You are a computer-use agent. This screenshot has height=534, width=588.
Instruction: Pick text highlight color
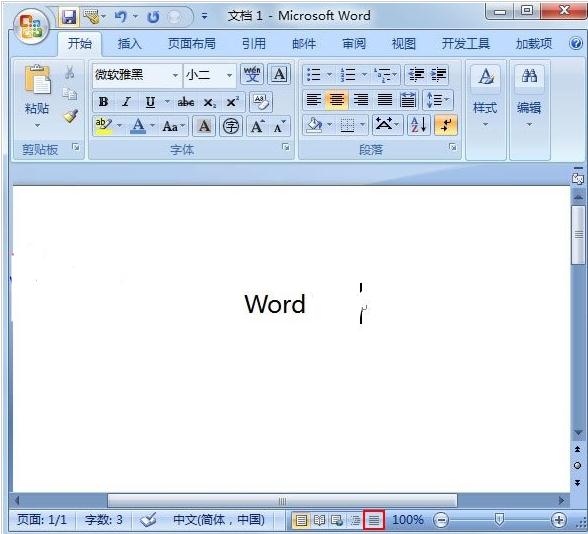click(x=104, y=126)
